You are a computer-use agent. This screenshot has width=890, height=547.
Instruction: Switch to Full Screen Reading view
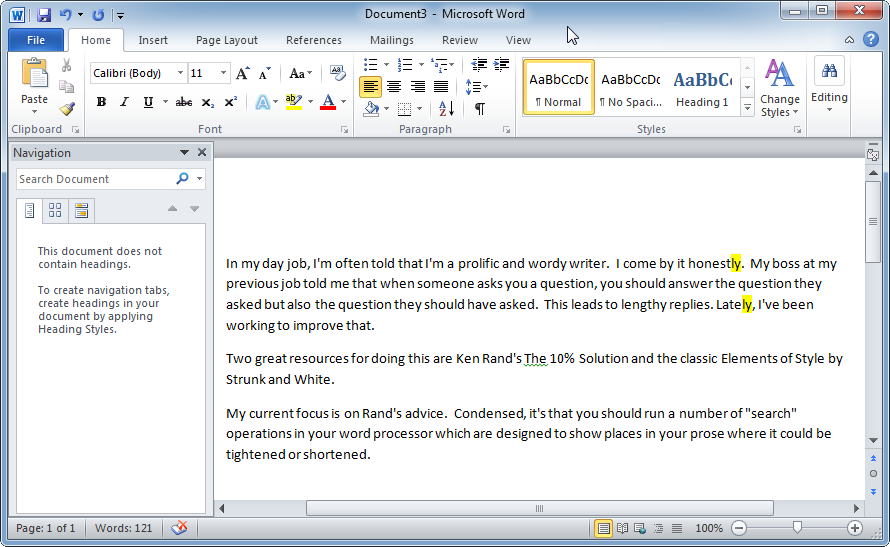pos(622,529)
